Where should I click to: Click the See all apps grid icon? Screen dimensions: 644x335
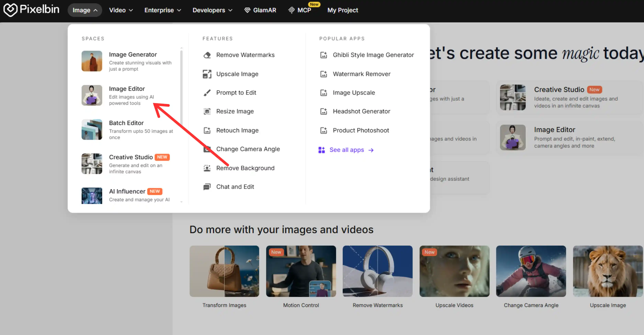321,150
